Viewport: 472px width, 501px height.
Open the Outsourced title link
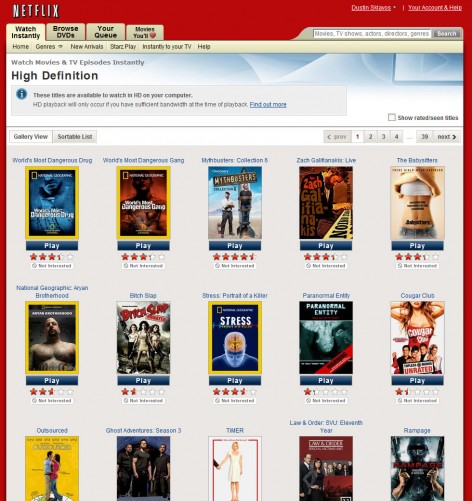click(x=52, y=431)
